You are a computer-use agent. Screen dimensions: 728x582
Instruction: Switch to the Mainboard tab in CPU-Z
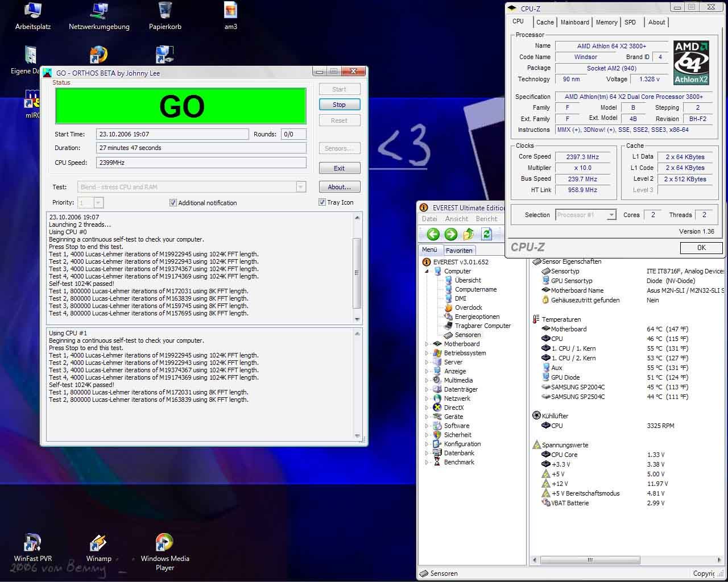point(574,22)
